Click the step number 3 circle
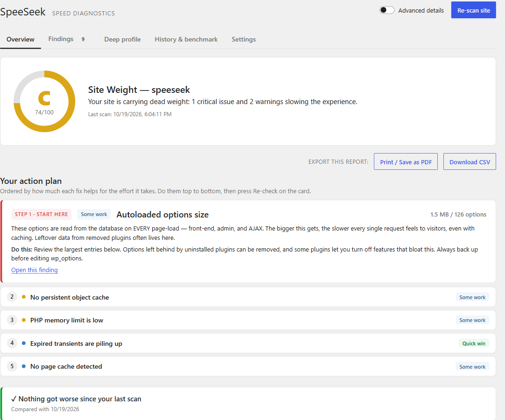 (12, 320)
